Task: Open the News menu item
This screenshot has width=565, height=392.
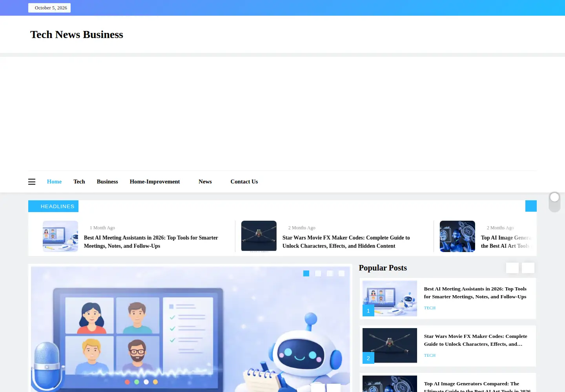Action: 205,181
